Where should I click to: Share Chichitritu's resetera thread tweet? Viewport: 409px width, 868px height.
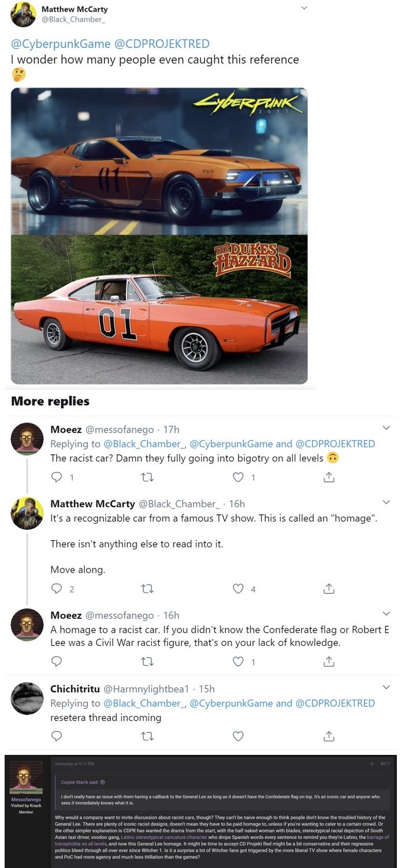(x=329, y=736)
